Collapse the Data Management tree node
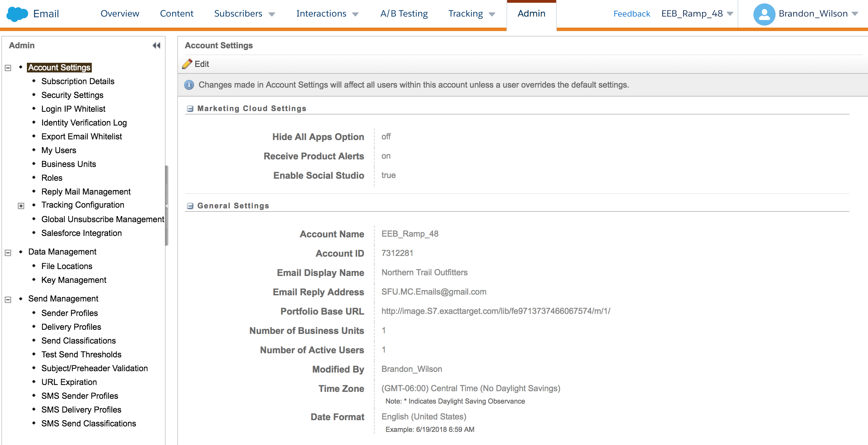 (x=8, y=253)
